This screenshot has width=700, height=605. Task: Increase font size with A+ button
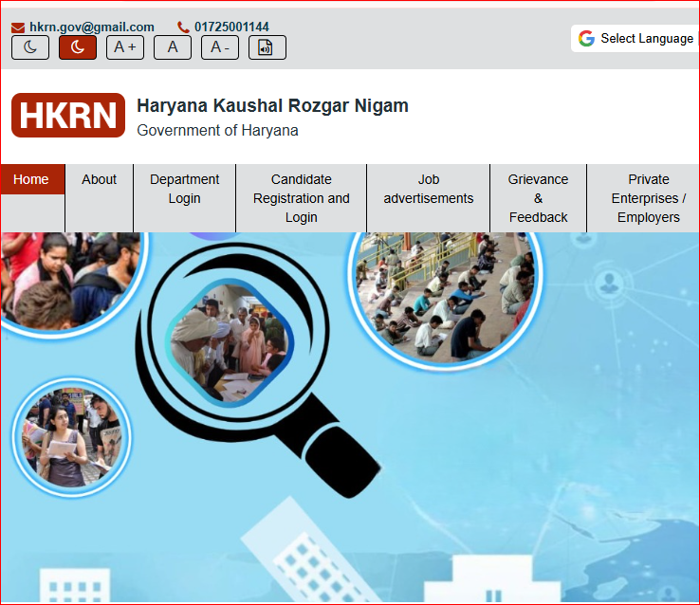125,47
